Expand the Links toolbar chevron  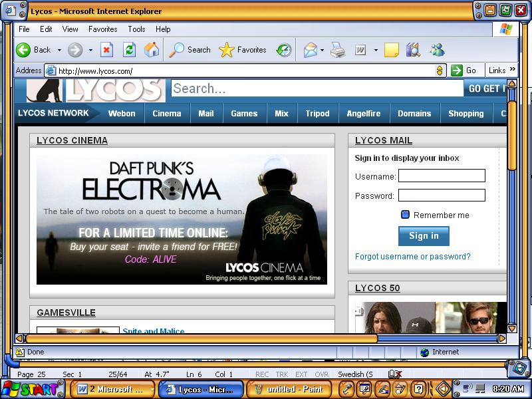pos(512,69)
